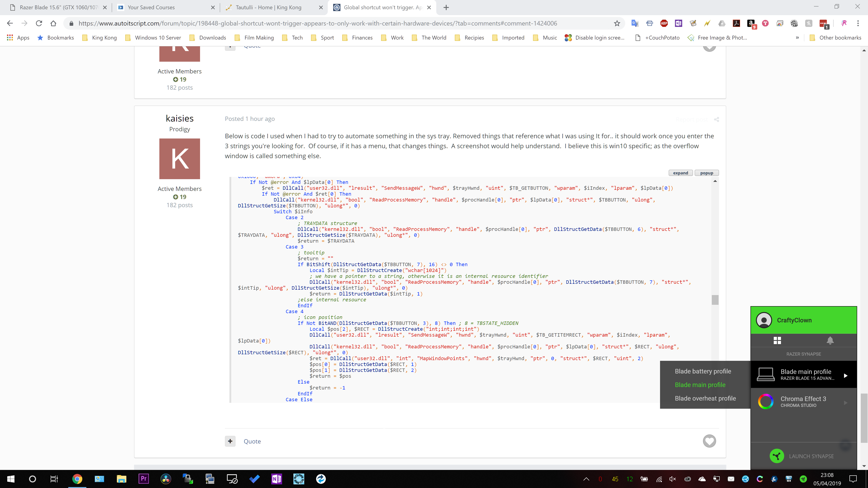
Task: Open OneNote Web Clipper extension
Action: (678, 23)
